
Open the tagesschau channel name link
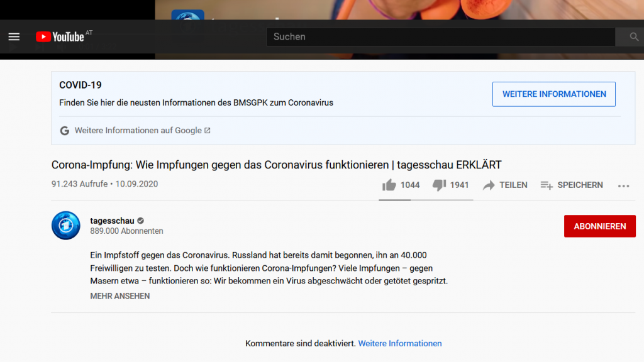(112, 221)
